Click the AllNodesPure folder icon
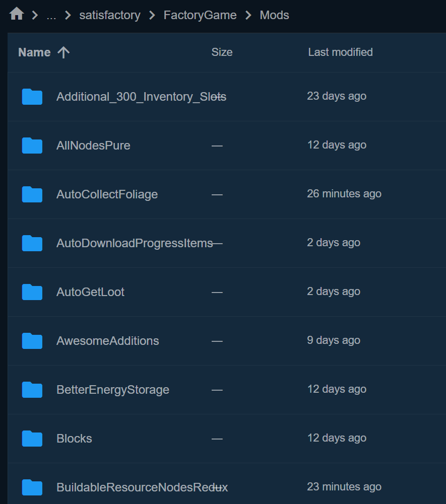The width and height of the screenshot is (446, 504). pyautogui.click(x=32, y=146)
